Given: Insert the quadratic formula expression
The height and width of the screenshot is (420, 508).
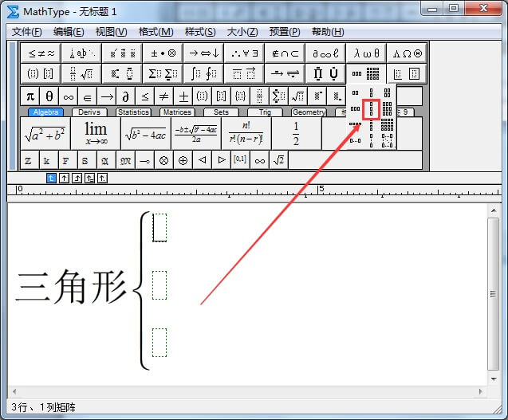Looking at the screenshot, I should (196, 133).
